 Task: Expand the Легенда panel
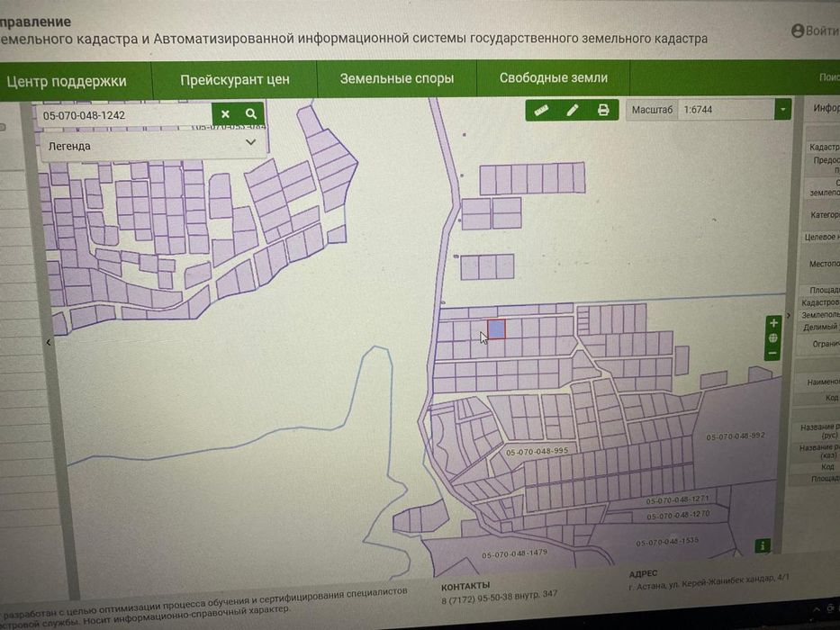point(152,146)
